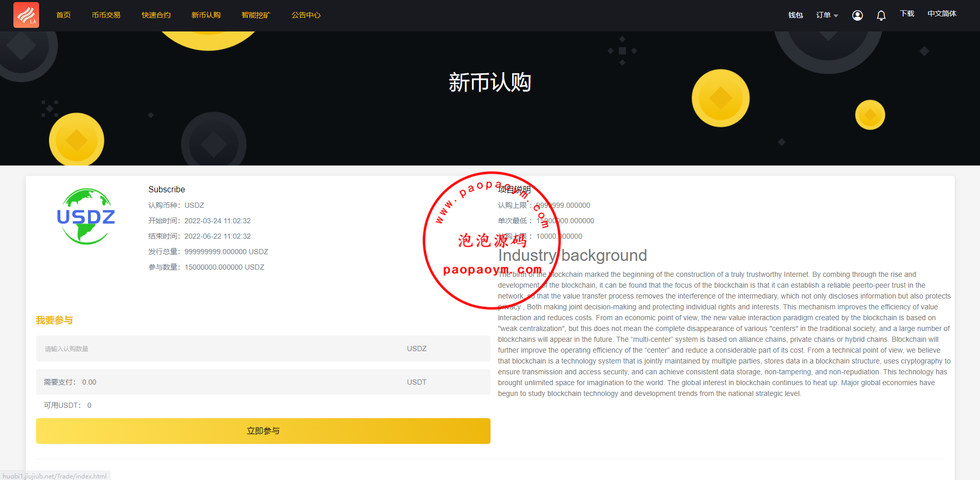This screenshot has height=480, width=980.
Task: Focus the 请输入认购数量 input field
Action: [222, 349]
